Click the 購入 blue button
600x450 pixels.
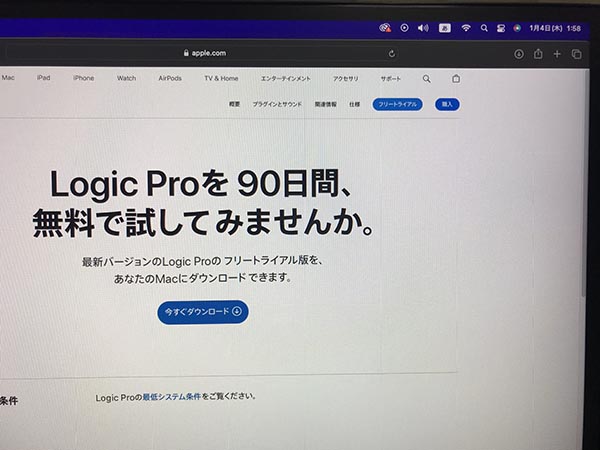click(447, 104)
